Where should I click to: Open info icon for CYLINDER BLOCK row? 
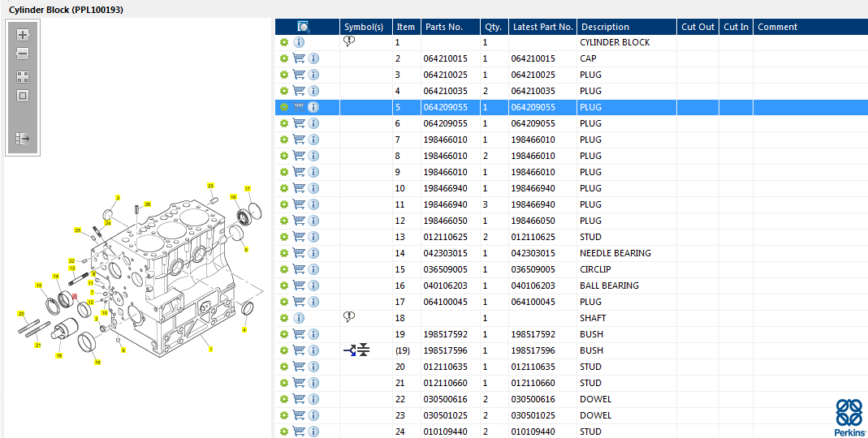(x=299, y=42)
